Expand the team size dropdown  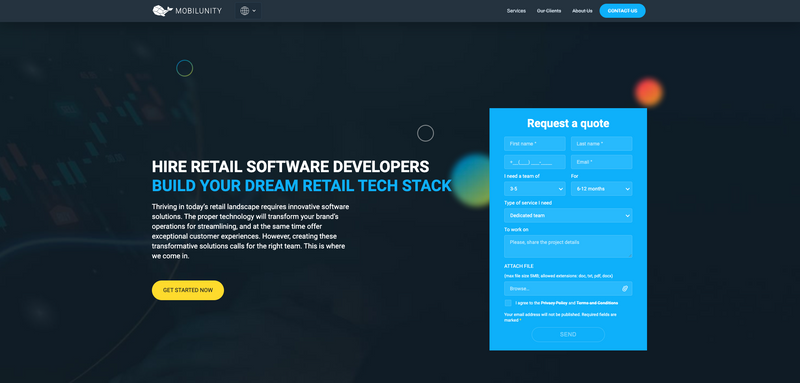click(x=535, y=189)
